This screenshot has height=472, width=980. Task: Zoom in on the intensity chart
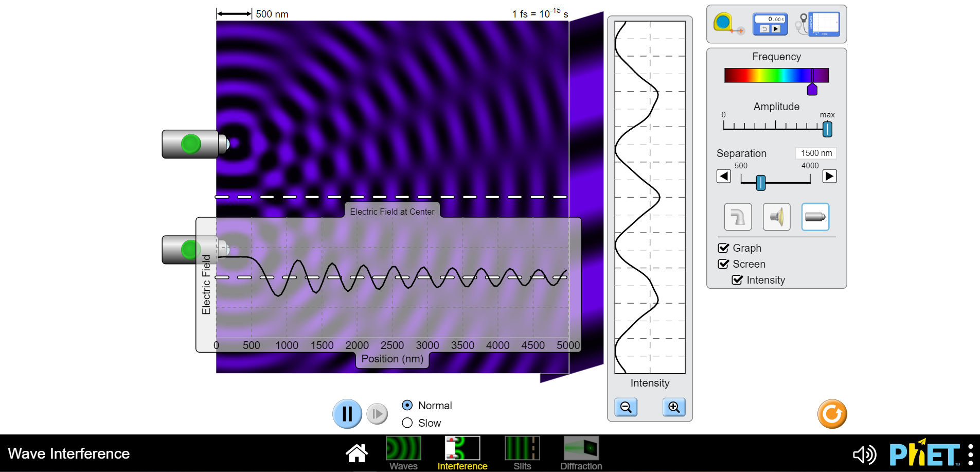[674, 407]
